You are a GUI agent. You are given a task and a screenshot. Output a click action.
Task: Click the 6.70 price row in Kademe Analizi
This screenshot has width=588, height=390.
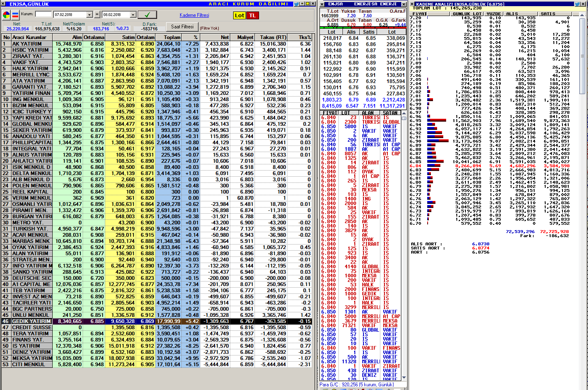[490, 223]
